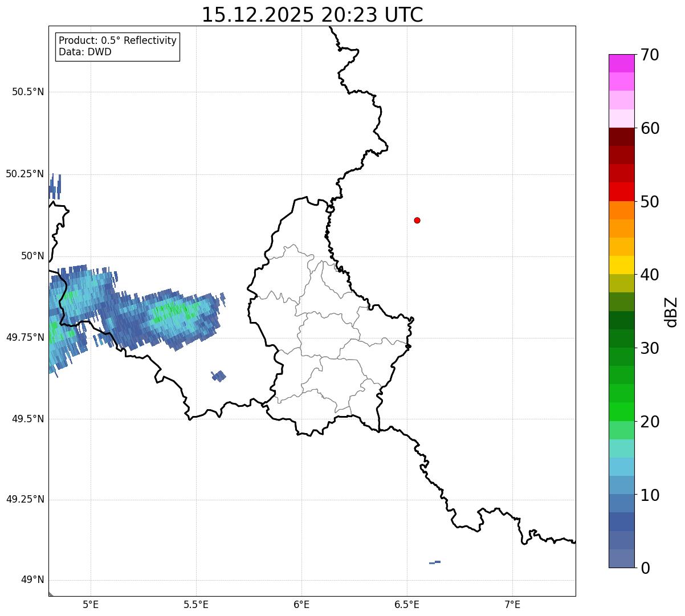Click the 49°N latitude label
685x616 pixels.
pyautogui.click(x=32, y=580)
